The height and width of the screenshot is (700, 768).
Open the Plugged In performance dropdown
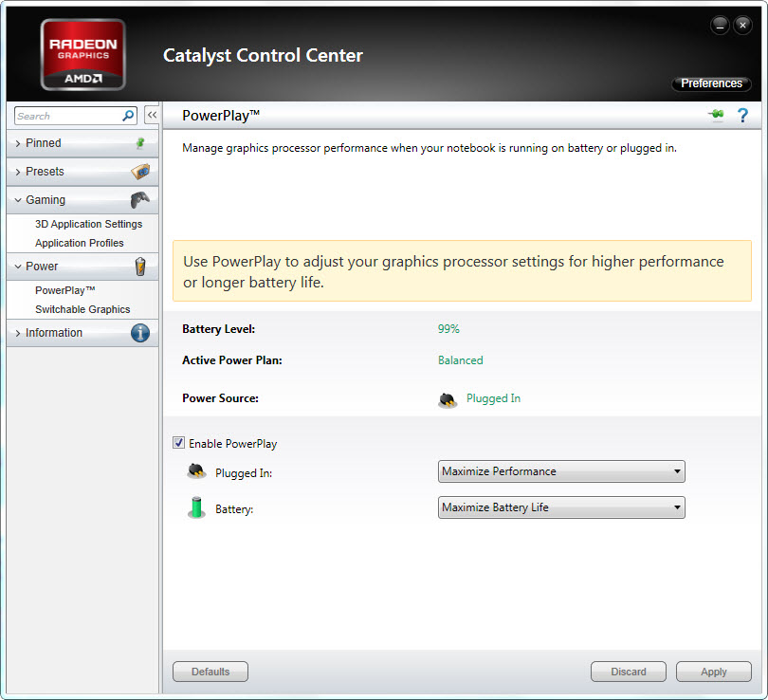(561, 471)
